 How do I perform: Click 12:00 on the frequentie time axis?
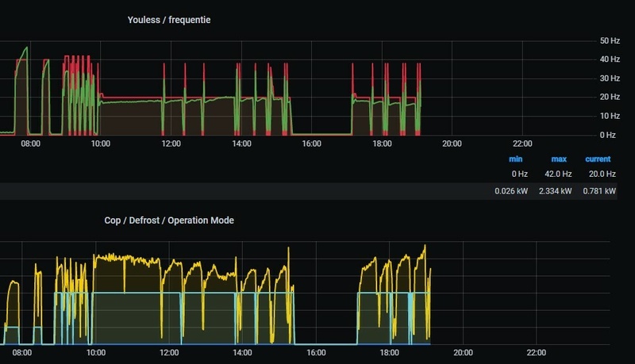(x=171, y=144)
